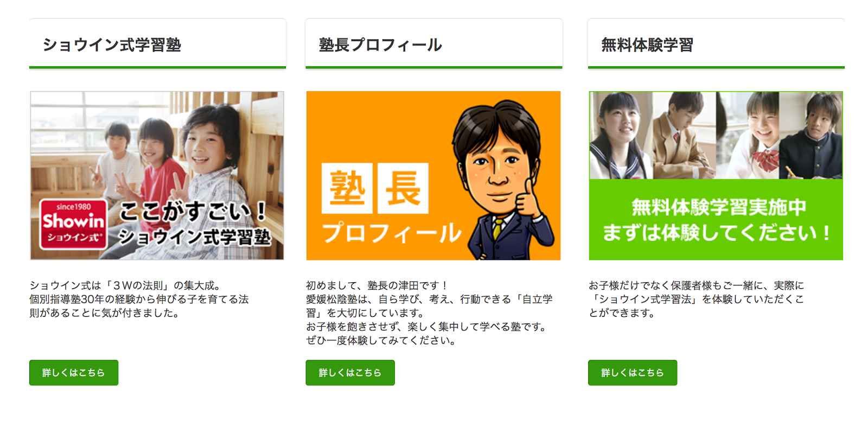This screenshot has width=868, height=426.
Task: Open the 無料体験学習 heading
Action: pos(647,44)
